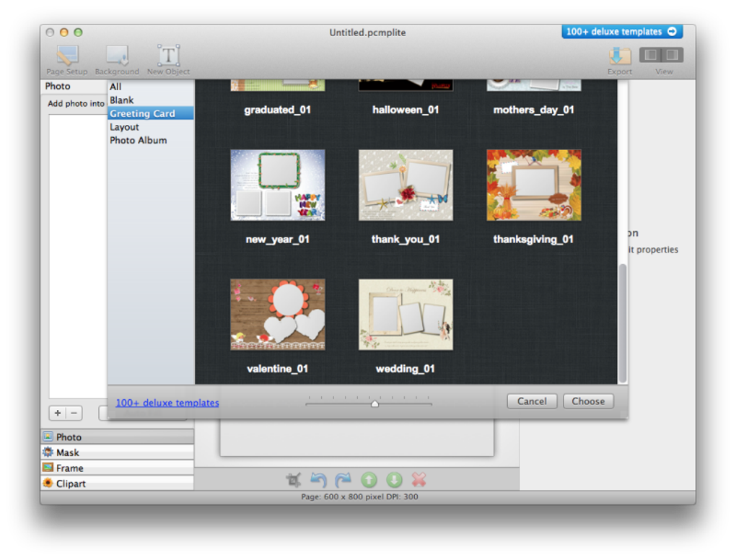Open the 100+ deluxe templates link

tap(167, 403)
